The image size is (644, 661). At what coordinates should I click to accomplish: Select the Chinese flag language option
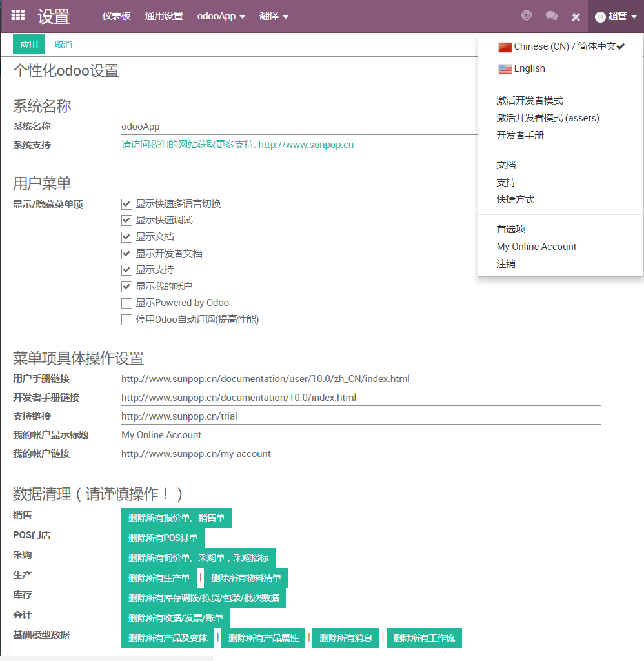(505, 47)
